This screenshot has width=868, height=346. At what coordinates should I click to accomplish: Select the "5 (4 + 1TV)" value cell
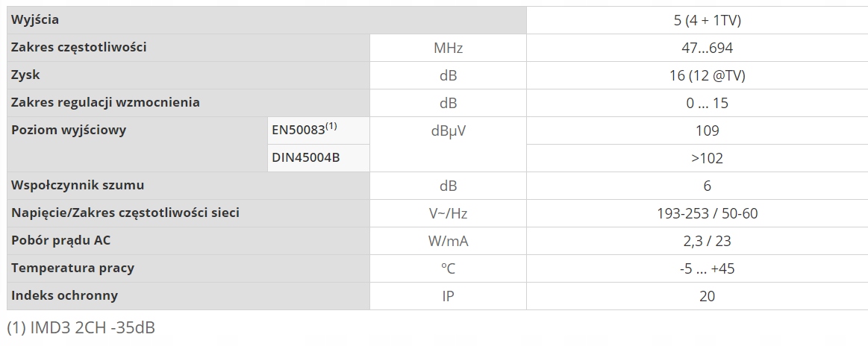pyautogui.click(x=707, y=20)
